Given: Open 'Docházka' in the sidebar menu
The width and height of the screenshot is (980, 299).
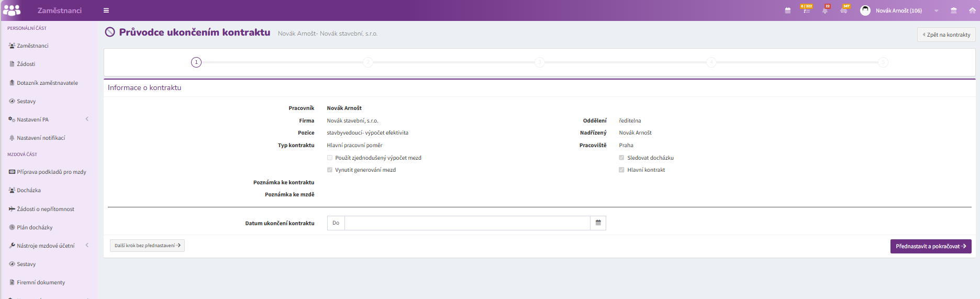Looking at the screenshot, I should pos(29,190).
